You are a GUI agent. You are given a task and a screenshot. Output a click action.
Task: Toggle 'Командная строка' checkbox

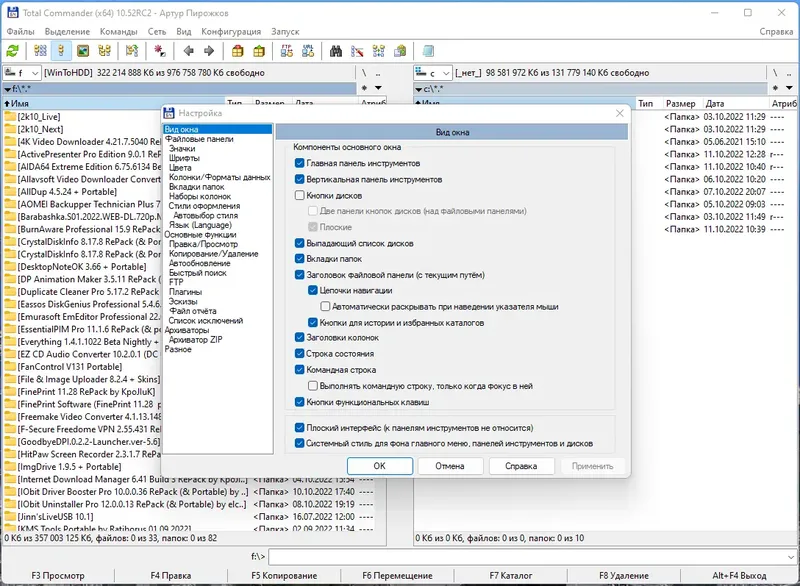(x=299, y=370)
